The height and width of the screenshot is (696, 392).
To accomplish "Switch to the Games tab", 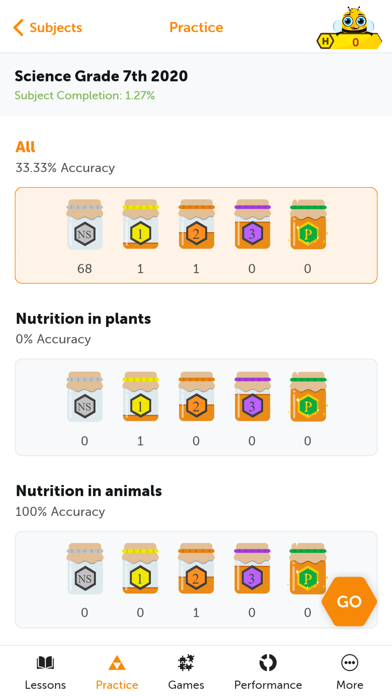I will 186,672.
